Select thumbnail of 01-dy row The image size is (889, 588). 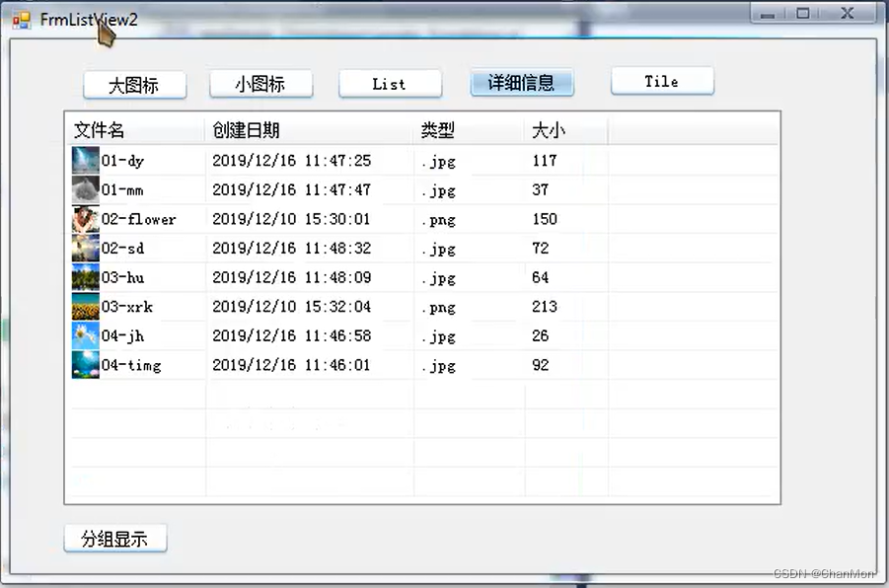point(86,161)
